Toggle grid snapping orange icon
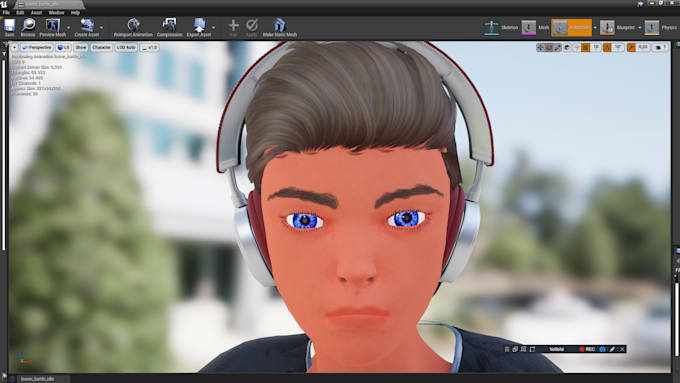The width and height of the screenshot is (680, 383). click(x=585, y=47)
